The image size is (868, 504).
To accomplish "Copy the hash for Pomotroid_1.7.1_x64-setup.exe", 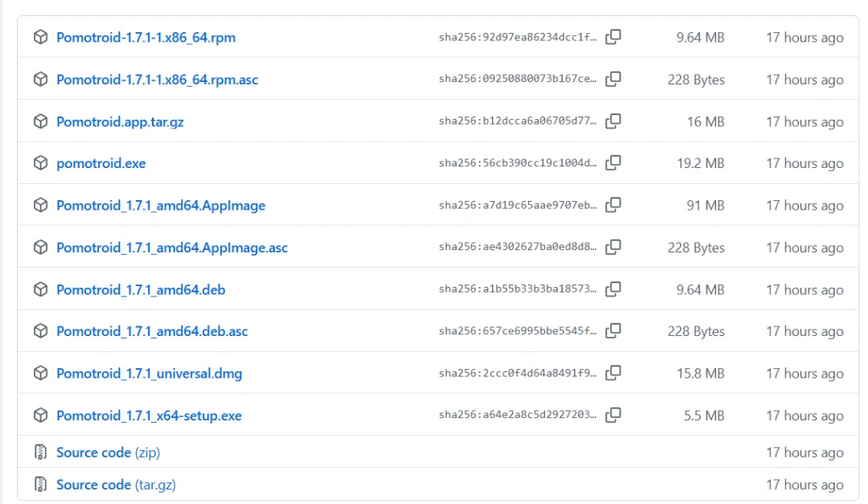I will (612, 415).
